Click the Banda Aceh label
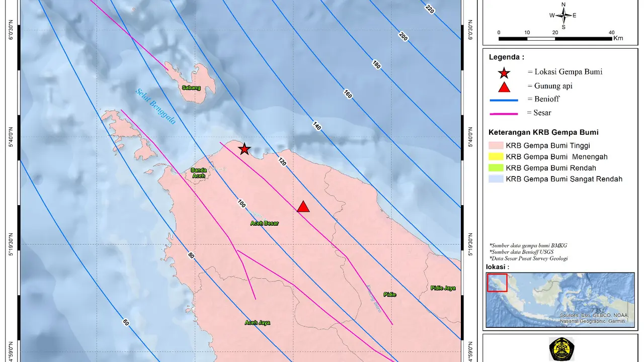Image resolution: width=644 pixels, height=362 pixels. point(198,173)
